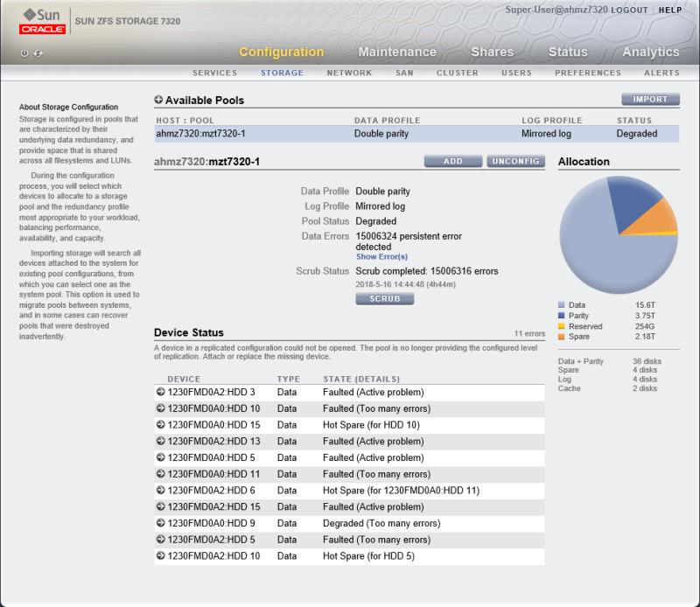This screenshot has width=700, height=607.
Task: Click the Unconfig button
Action: [x=516, y=162]
